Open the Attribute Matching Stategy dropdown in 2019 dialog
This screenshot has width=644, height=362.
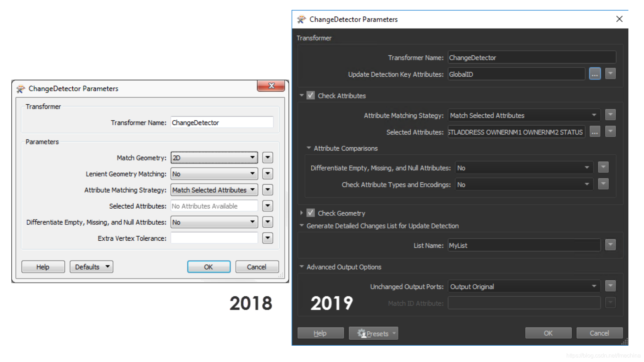coord(524,115)
